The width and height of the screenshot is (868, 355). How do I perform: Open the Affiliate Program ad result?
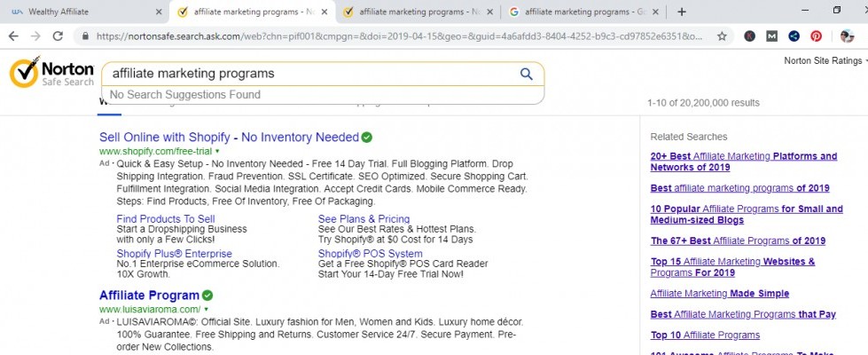click(150, 296)
